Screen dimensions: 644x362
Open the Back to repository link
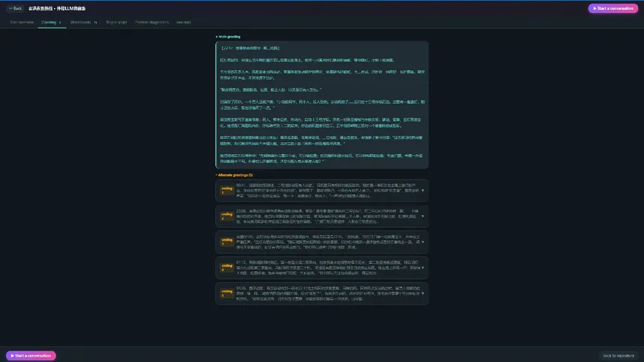coord(619,355)
